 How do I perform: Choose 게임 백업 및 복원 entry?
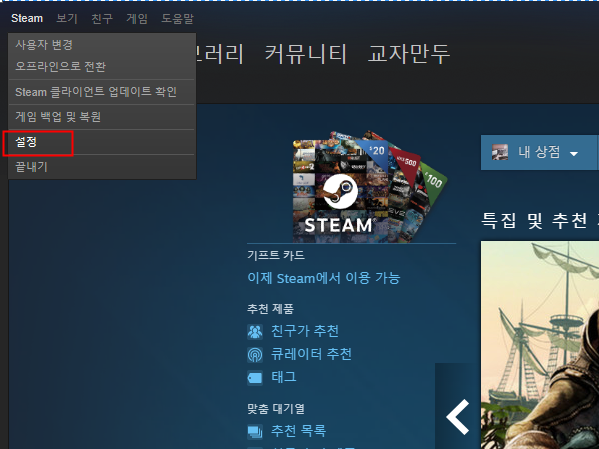[x=102, y=117]
